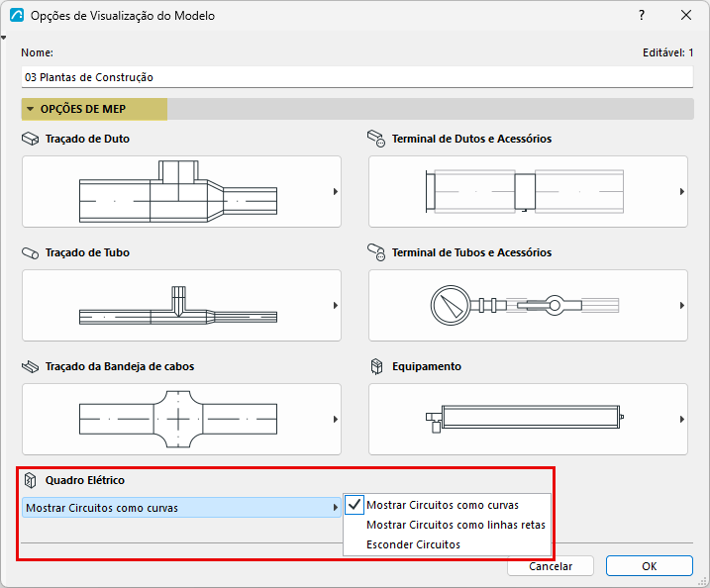The height and width of the screenshot is (588, 710).
Task: Click the Traçado de Duto section icon
Action: (x=31, y=139)
